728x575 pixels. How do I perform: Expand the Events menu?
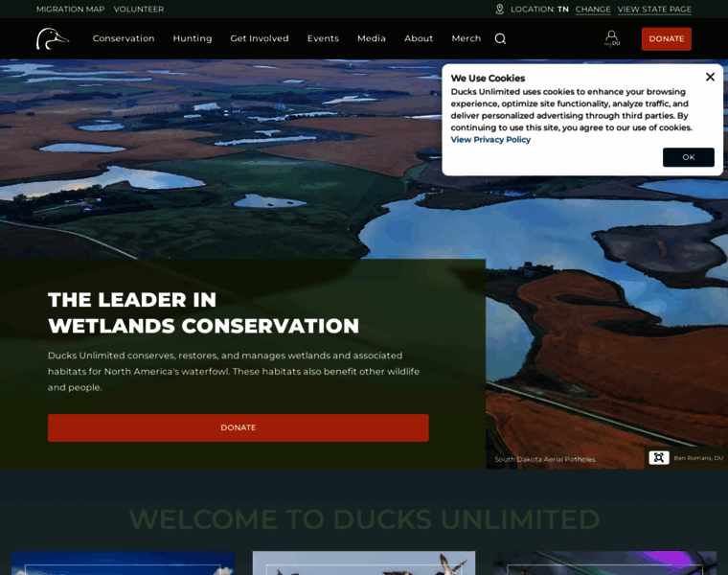(323, 38)
